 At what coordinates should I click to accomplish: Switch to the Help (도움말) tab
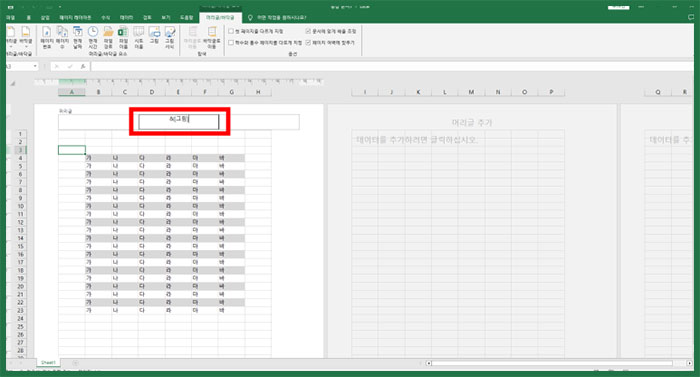tap(187, 17)
